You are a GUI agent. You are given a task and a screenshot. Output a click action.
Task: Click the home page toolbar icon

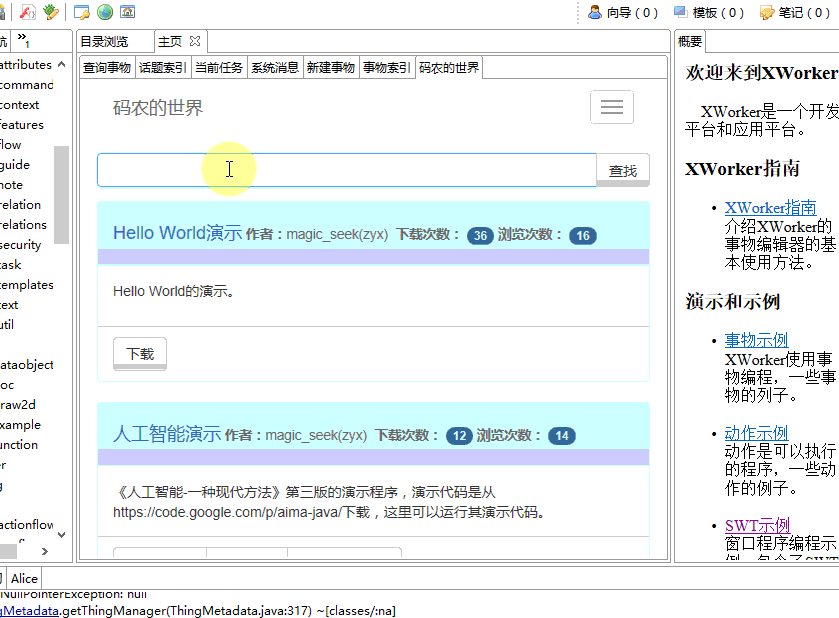(127, 12)
